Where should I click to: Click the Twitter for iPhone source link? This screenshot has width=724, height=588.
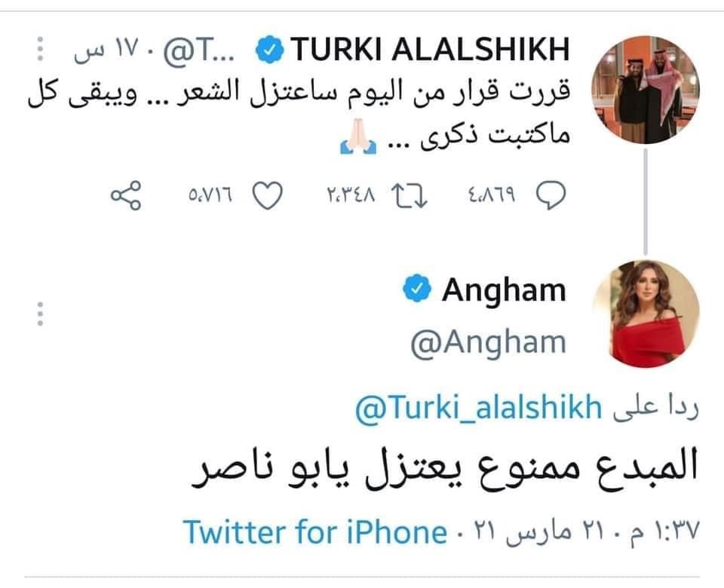click(x=314, y=533)
